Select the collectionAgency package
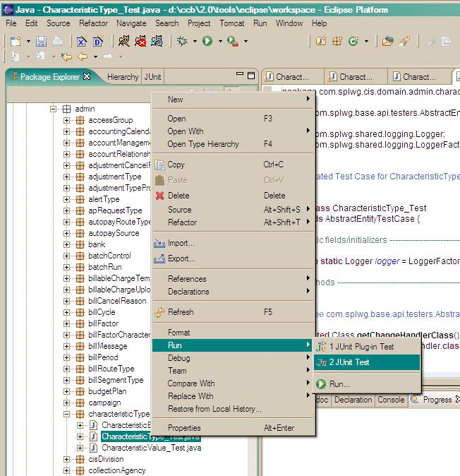 tap(117, 470)
